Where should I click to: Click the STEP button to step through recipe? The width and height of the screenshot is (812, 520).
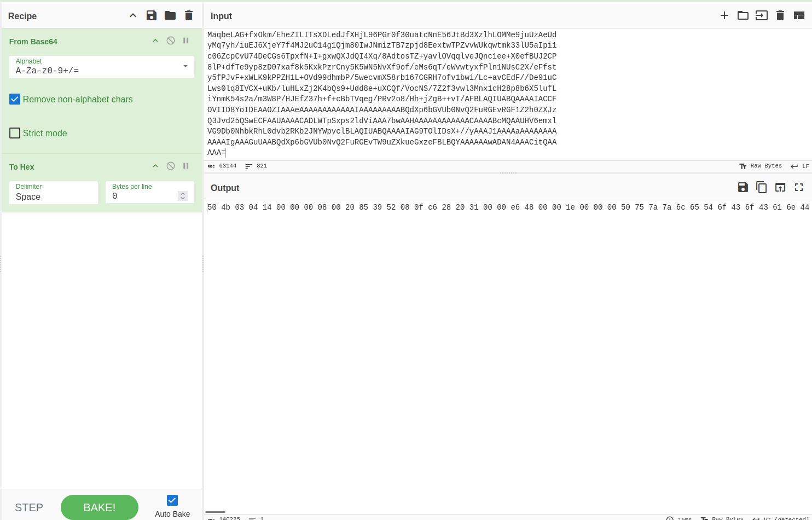29,507
